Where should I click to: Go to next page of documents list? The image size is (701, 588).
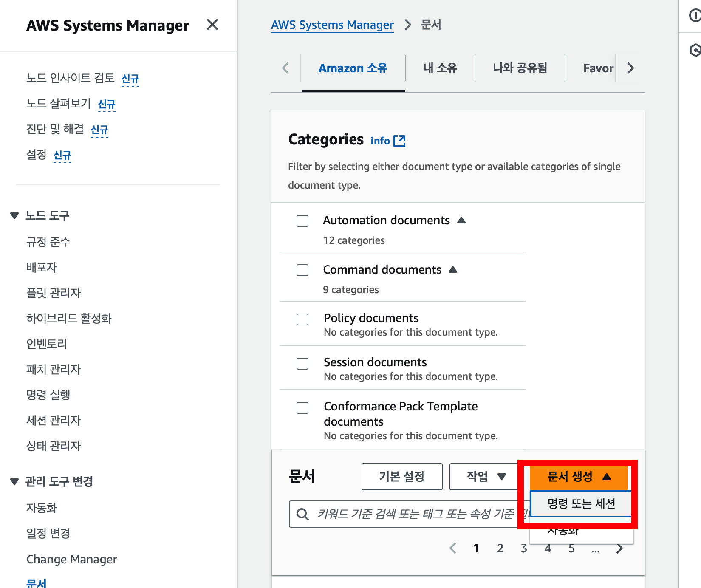619,548
